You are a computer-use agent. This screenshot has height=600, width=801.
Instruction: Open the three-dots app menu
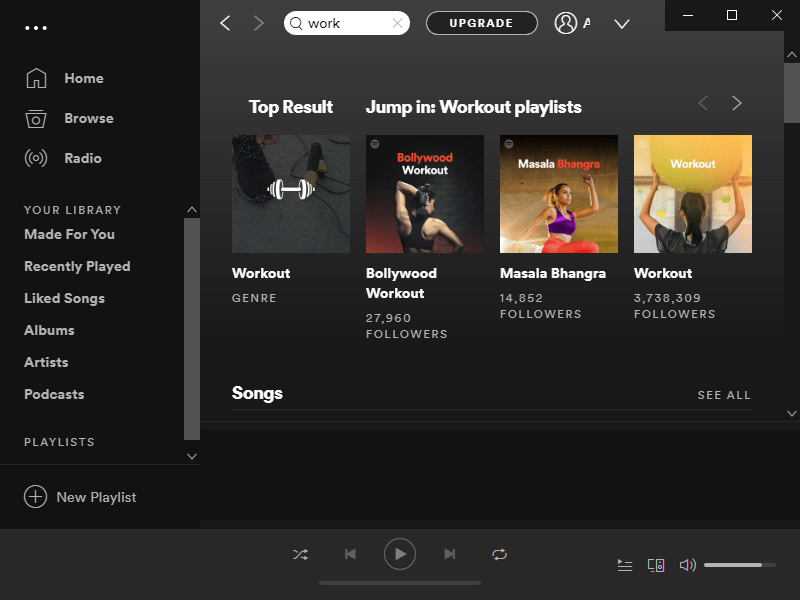(x=36, y=28)
